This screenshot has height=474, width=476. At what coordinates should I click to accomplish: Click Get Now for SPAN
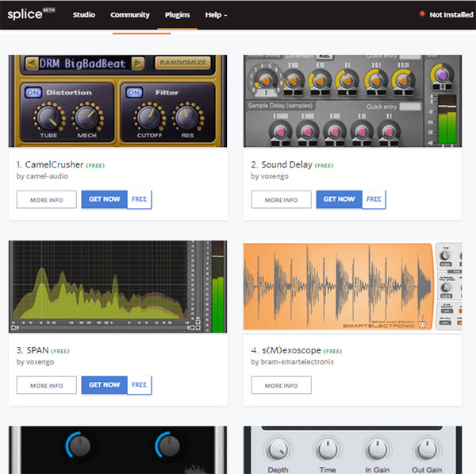[105, 385]
